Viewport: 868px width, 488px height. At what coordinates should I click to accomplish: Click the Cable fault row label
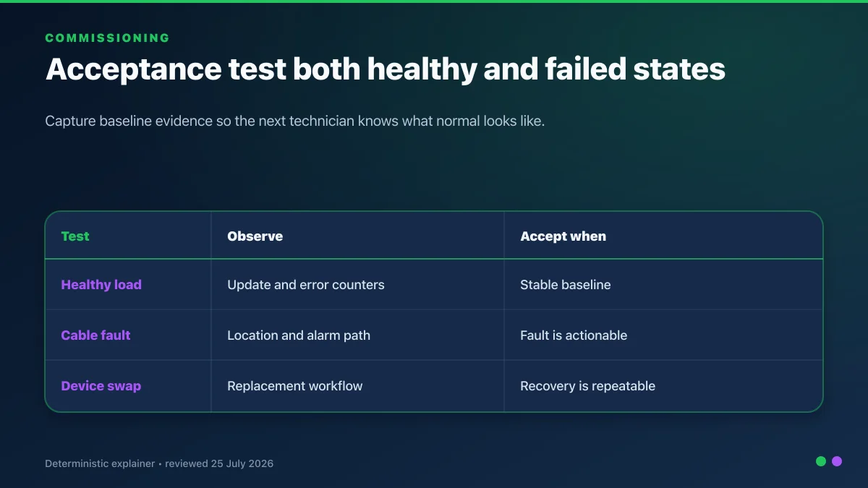click(x=95, y=335)
